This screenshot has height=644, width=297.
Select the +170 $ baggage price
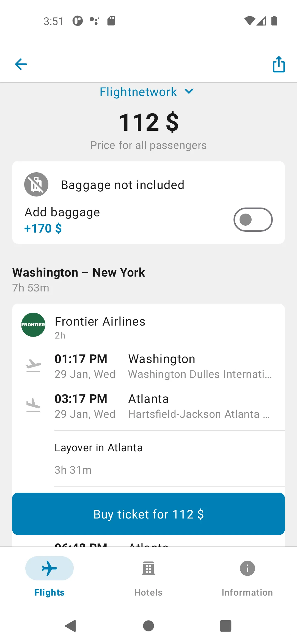43,228
